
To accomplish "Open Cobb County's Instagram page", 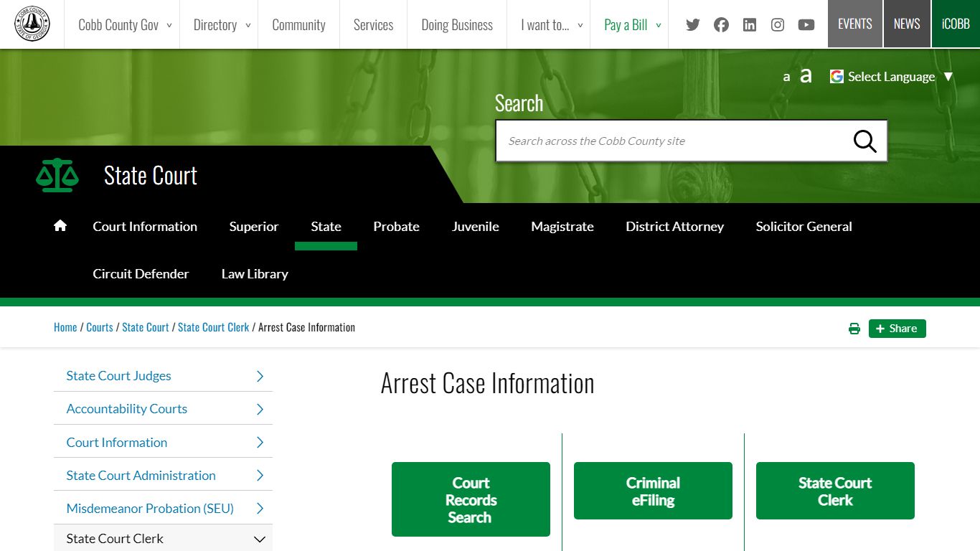I will (x=778, y=25).
